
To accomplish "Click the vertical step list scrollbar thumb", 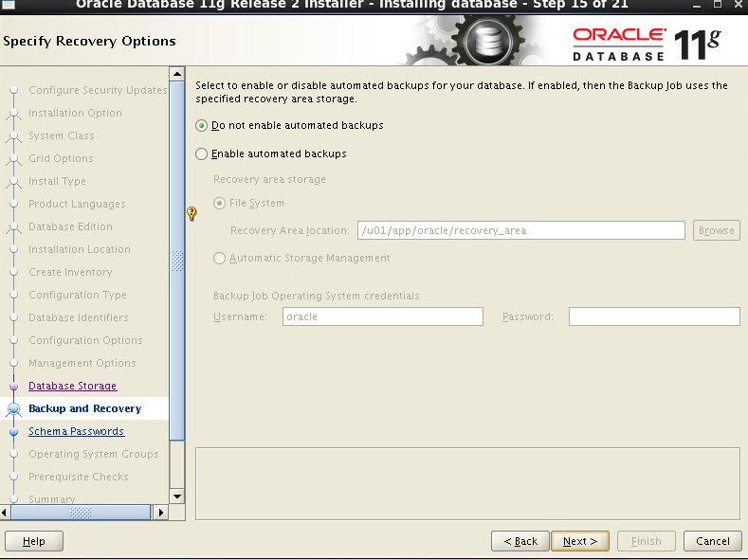I will [177, 261].
